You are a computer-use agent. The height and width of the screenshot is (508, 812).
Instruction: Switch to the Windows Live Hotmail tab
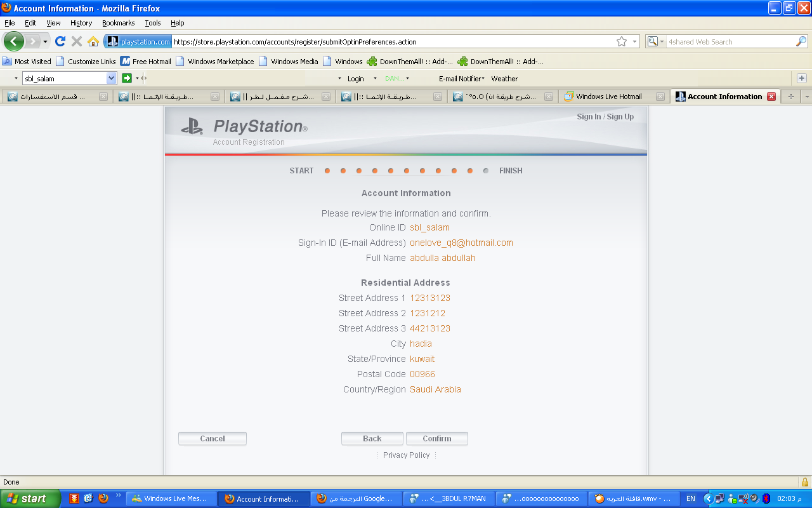(609, 97)
